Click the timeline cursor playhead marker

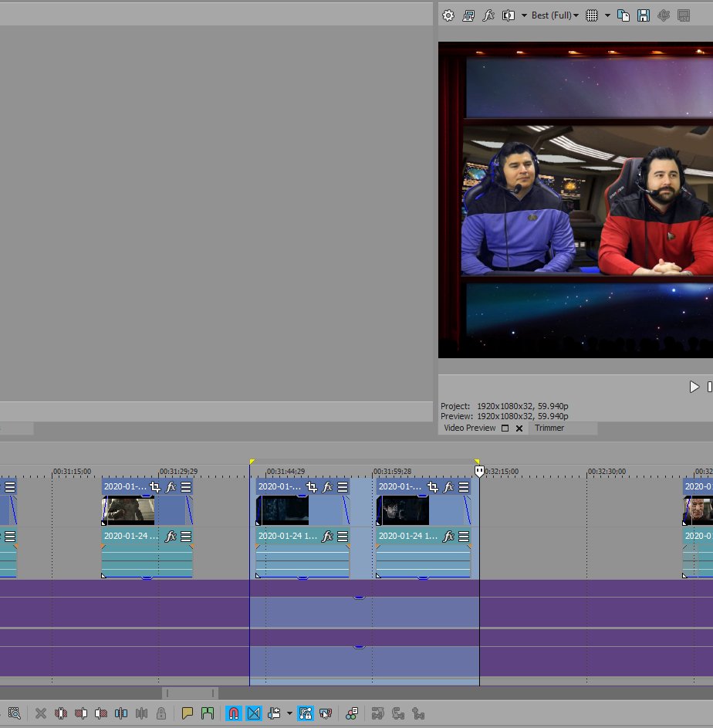(479, 472)
